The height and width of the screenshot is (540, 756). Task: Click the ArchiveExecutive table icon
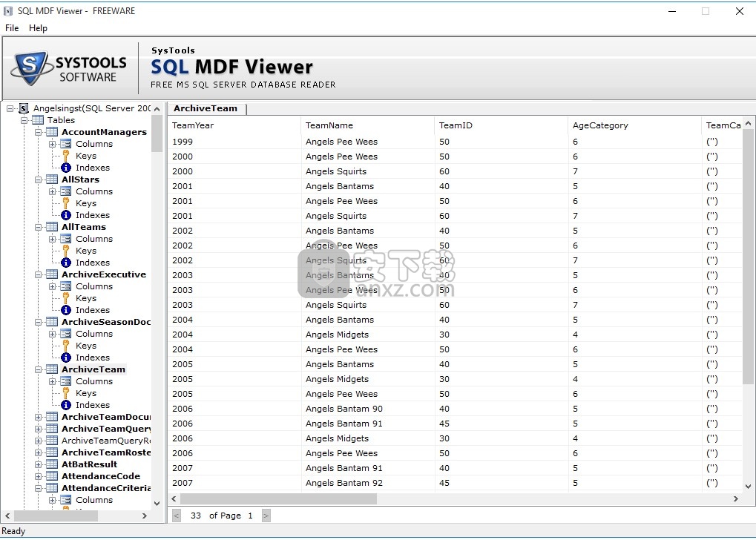[52, 274]
